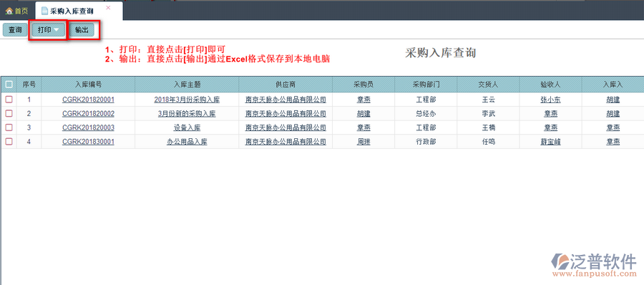Click the home icon on 首页 tab
The height and width of the screenshot is (285, 644).
[9, 11]
